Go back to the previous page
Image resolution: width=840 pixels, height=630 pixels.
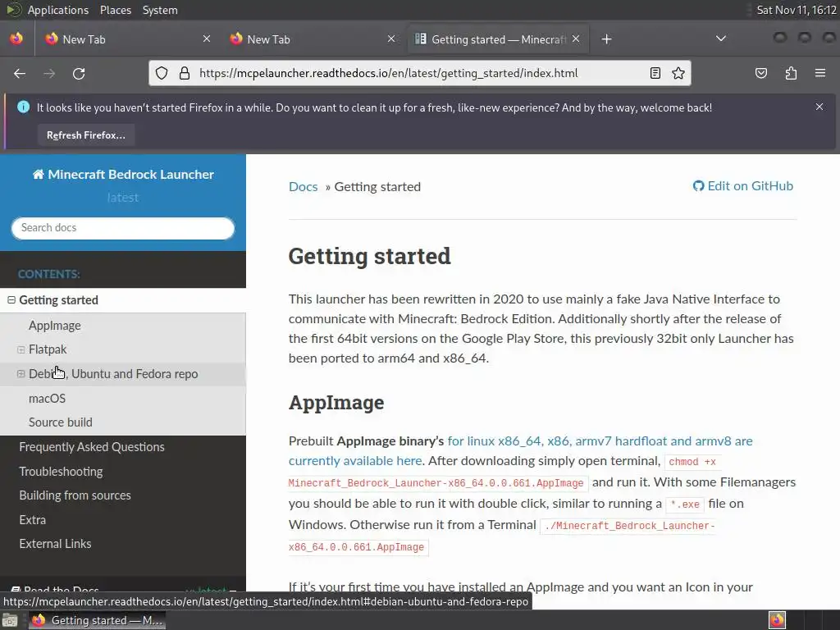[20, 73]
